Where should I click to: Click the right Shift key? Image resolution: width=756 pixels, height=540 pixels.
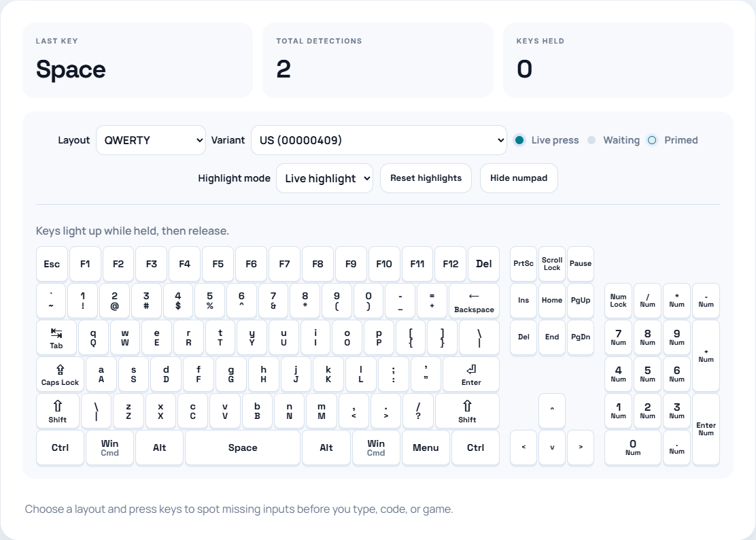[467, 411]
